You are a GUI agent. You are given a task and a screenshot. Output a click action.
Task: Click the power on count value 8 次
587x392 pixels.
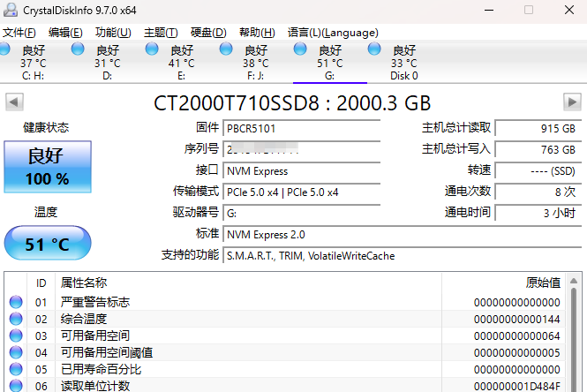click(x=538, y=192)
